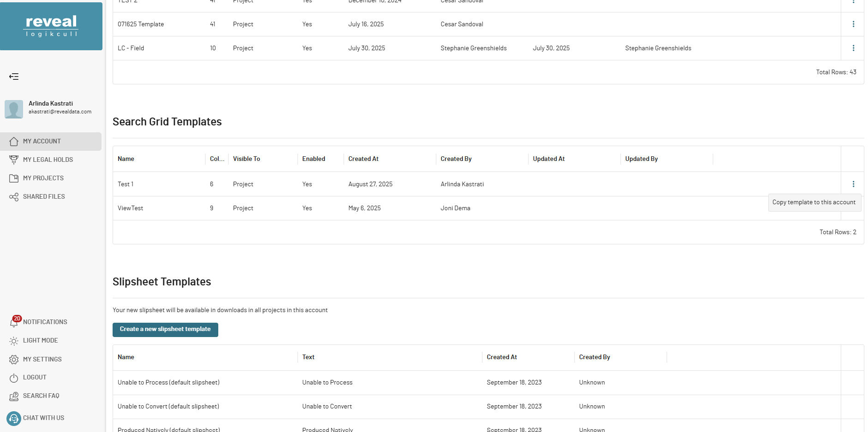Image resolution: width=868 pixels, height=432 pixels.
Task: Click Unable to Process (default slipsheet) row name
Action: [168, 383]
